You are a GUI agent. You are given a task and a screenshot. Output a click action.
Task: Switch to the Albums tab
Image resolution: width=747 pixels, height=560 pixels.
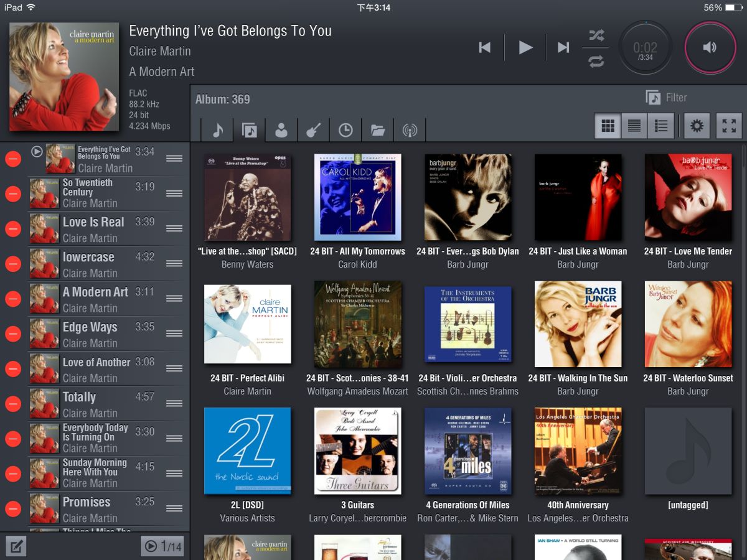tap(249, 129)
